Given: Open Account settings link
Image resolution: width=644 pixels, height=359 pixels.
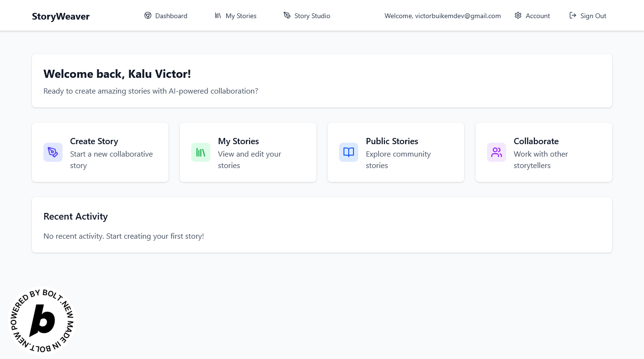Looking at the screenshot, I should [x=538, y=16].
